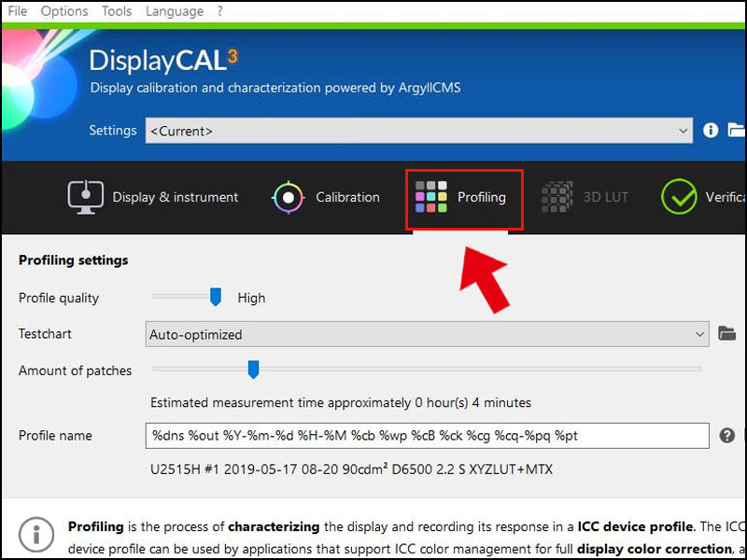Click the 'Testchart' label
Viewport: 747px width, 560px height.
(45, 334)
